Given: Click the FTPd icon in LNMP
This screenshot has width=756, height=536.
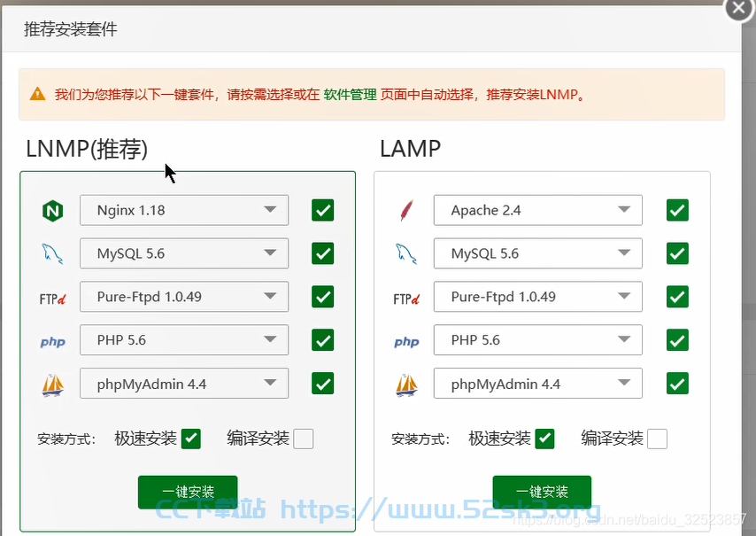Looking at the screenshot, I should coord(52,299).
